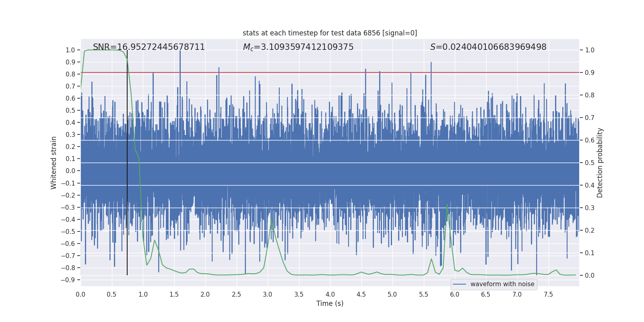644x322 pixels.
Task: Click the blue line sample in legend
Action: [459, 284]
